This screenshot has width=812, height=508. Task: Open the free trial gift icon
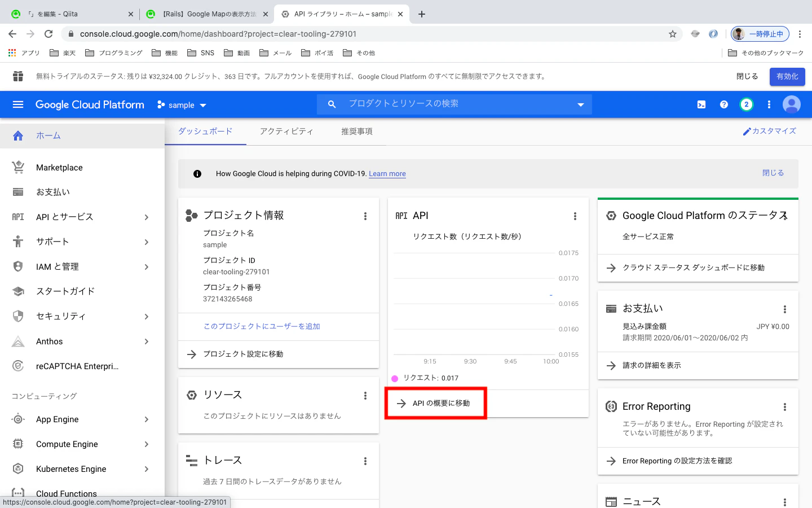coord(18,76)
